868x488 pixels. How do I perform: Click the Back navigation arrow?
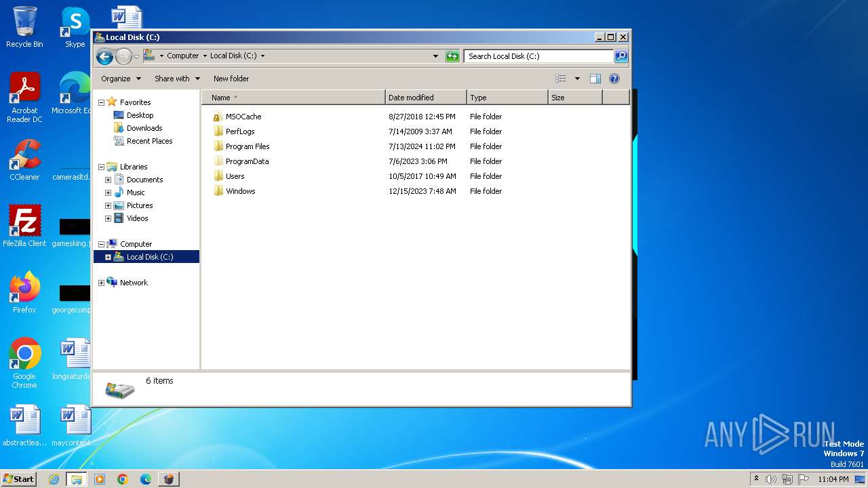(104, 56)
